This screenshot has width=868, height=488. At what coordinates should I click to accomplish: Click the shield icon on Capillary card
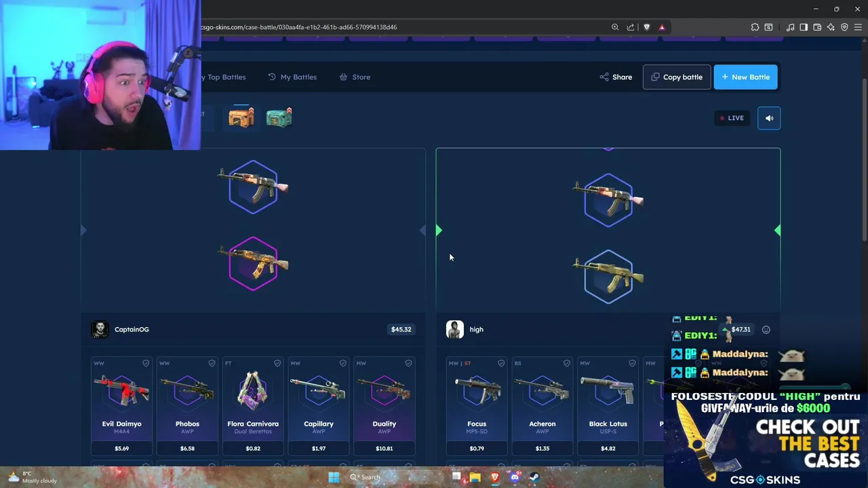343,363
